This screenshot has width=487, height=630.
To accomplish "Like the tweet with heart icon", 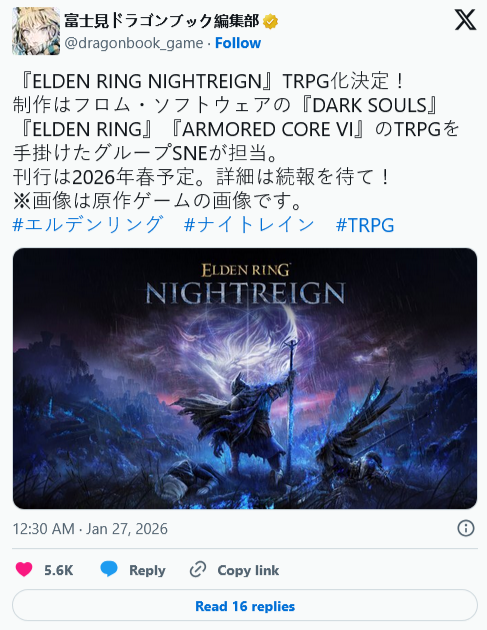I will point(24,570).
